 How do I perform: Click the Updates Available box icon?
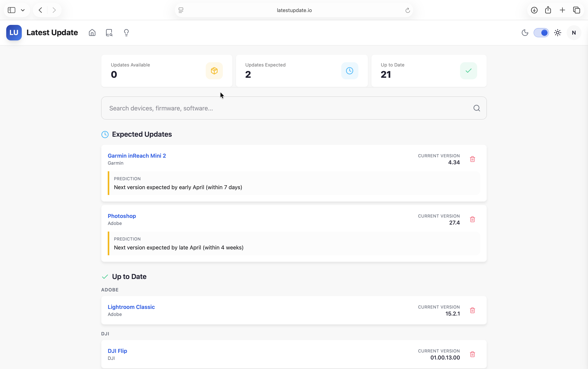[214, 71]
